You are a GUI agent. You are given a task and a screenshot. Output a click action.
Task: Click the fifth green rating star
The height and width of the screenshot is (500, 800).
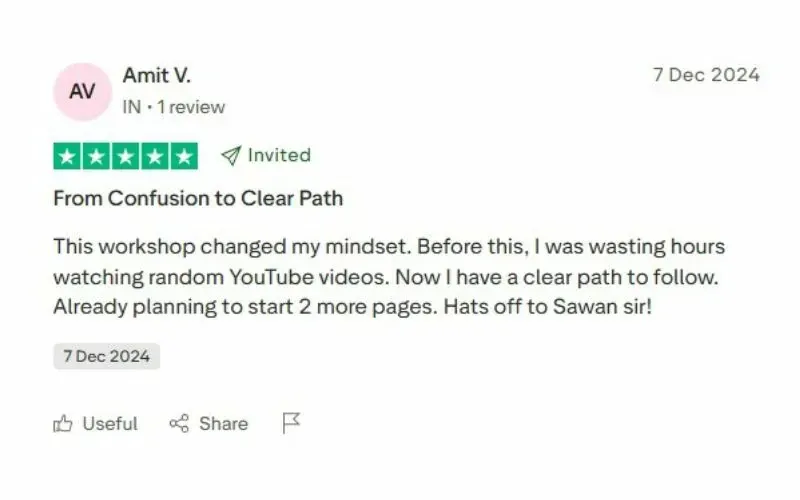pos(184,156)
